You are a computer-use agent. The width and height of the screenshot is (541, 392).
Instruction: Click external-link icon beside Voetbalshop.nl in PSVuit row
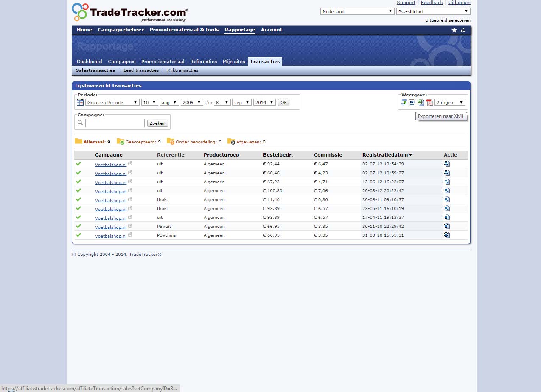pyautogui.click(x=130, y=226)
